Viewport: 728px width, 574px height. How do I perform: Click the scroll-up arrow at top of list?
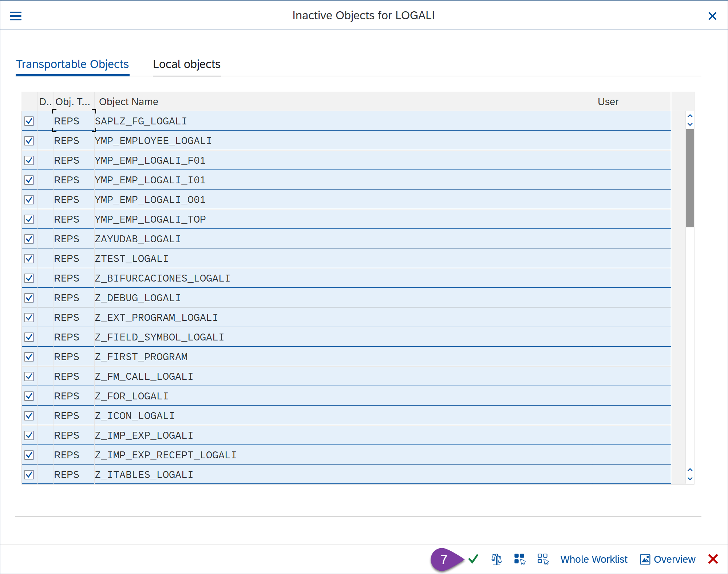pyautogui.click(x=690, y=116)
